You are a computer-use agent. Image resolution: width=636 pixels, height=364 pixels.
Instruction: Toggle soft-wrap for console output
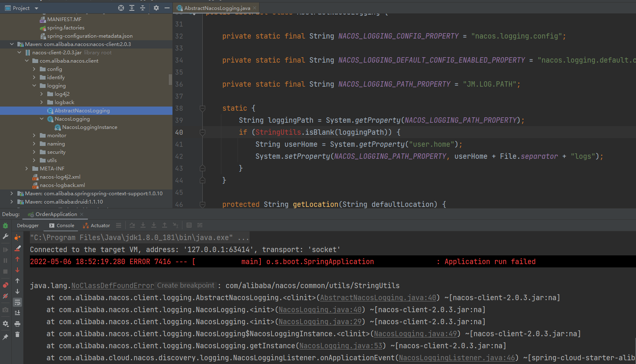click(17, 302)
